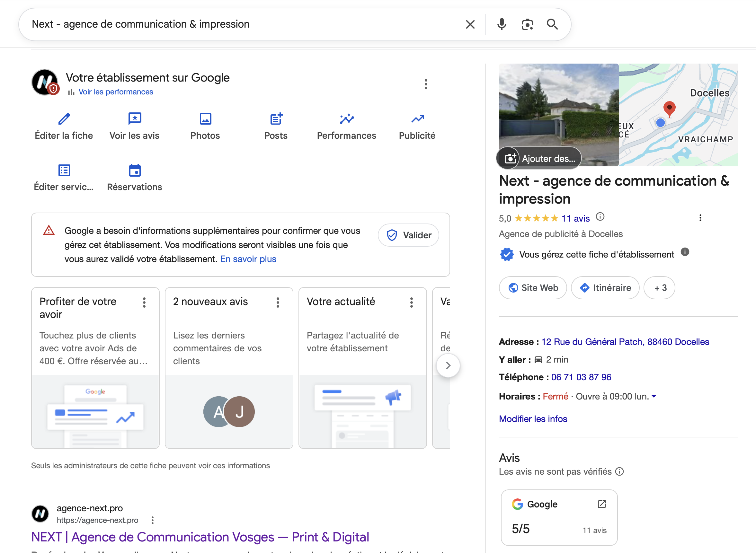Open three-dot menu in business knowledge panel
Screen dimensions: 756x553
[x=700, y=218]
